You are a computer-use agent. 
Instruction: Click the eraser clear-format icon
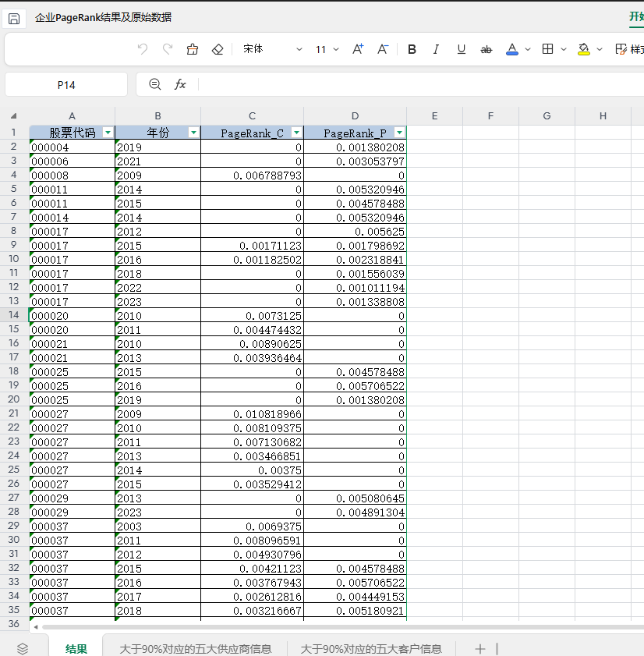point(218,49)
